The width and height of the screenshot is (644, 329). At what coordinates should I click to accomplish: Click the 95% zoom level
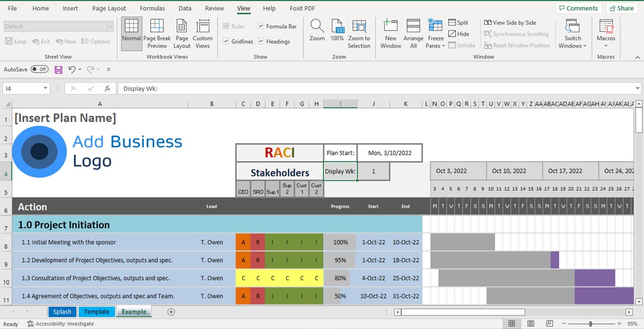pos(632,324)
